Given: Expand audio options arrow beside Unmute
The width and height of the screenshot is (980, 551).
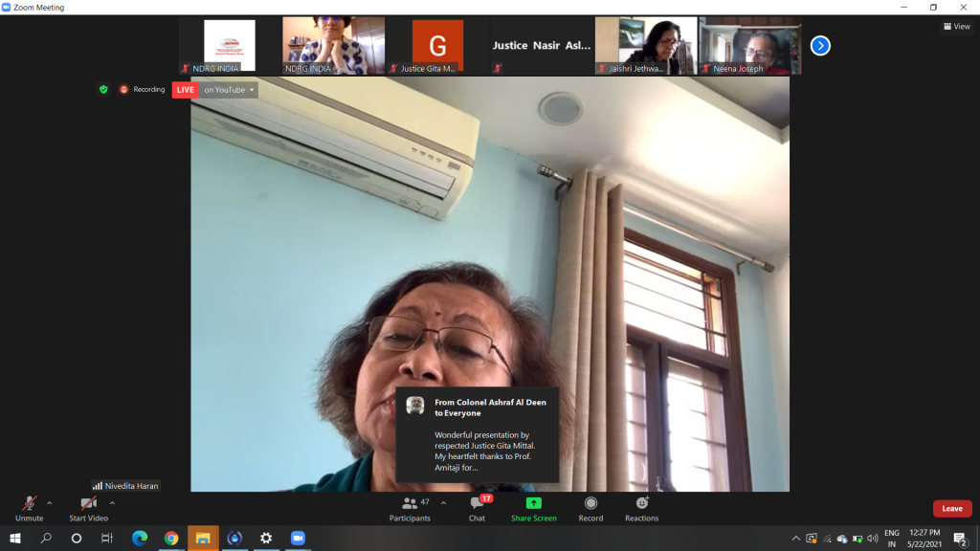Looking at the screenshot, I should [x=50, y=502].
